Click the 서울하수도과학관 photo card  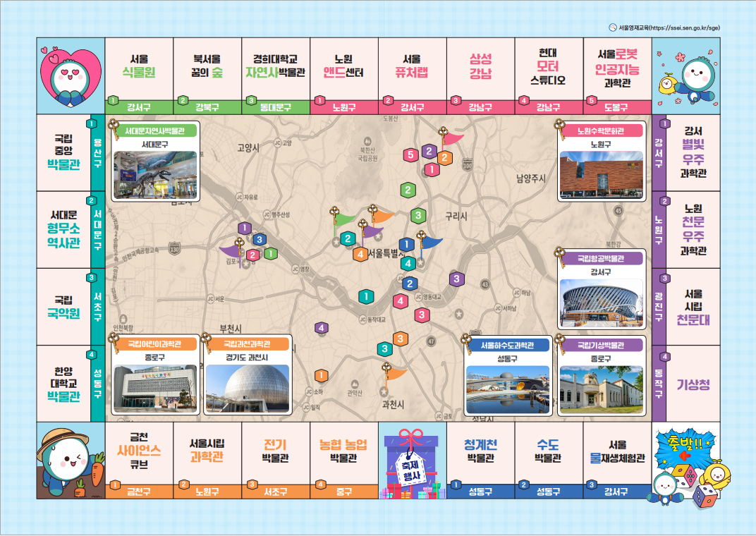coord(506,377)
